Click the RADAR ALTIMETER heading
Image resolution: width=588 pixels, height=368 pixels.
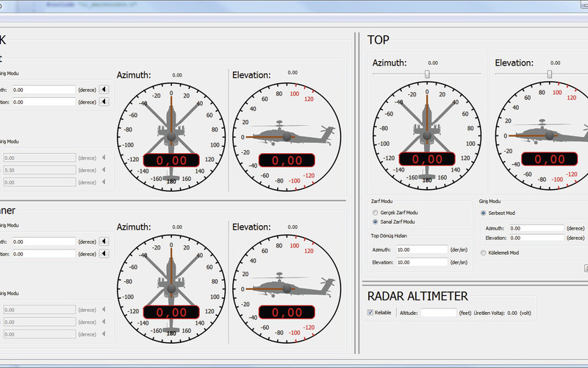coord(417,297)
